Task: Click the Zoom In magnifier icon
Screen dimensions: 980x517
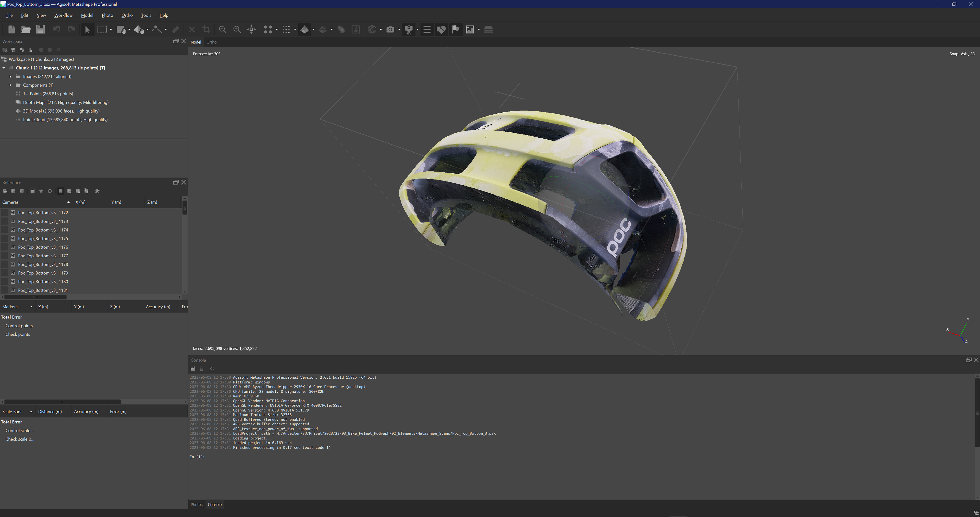Action: coord(223,29)
